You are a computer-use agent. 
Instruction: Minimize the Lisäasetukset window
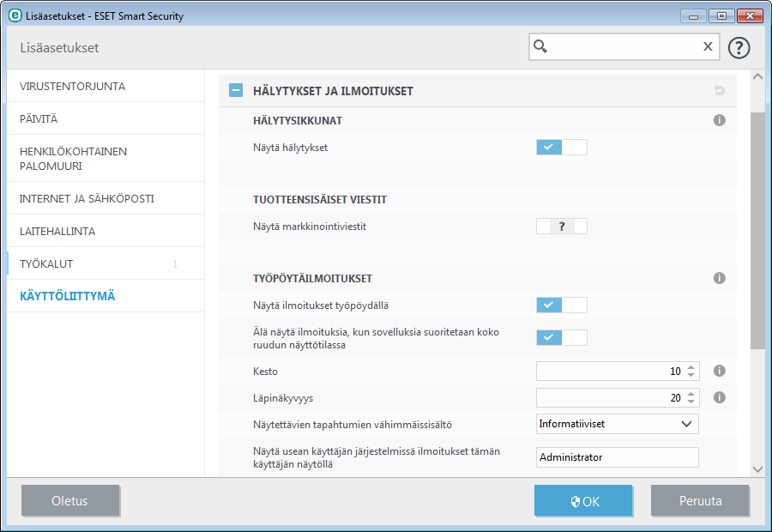tap(693, 16)
